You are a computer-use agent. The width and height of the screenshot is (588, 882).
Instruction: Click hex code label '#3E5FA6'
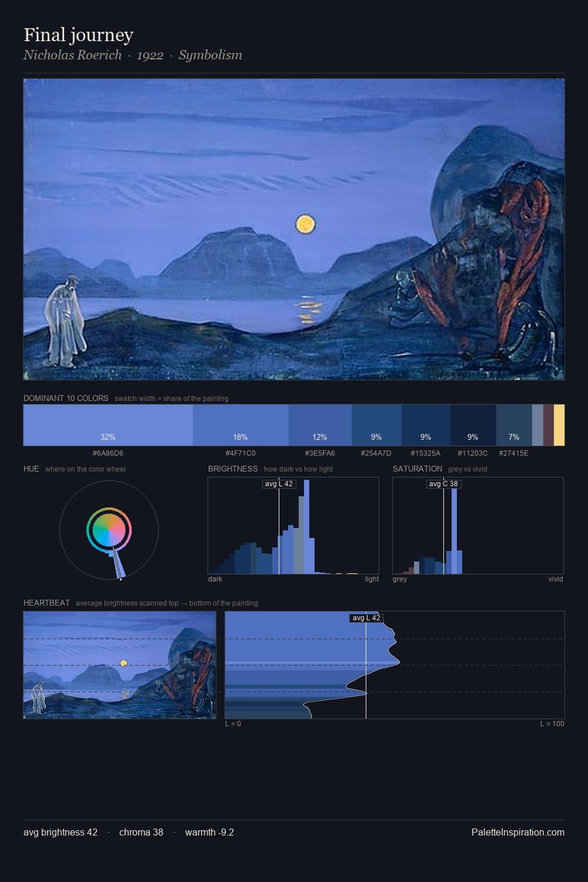click(320, 453)
